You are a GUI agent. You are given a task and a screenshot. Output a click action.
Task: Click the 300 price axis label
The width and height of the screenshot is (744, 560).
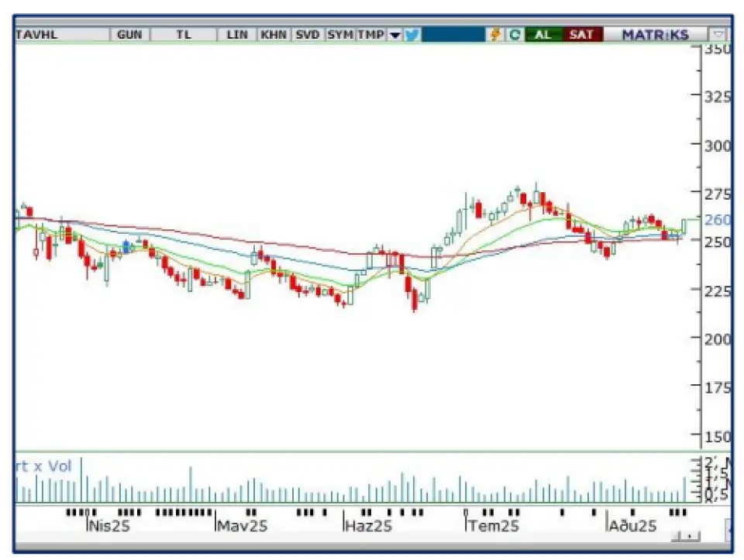[718, 146]
